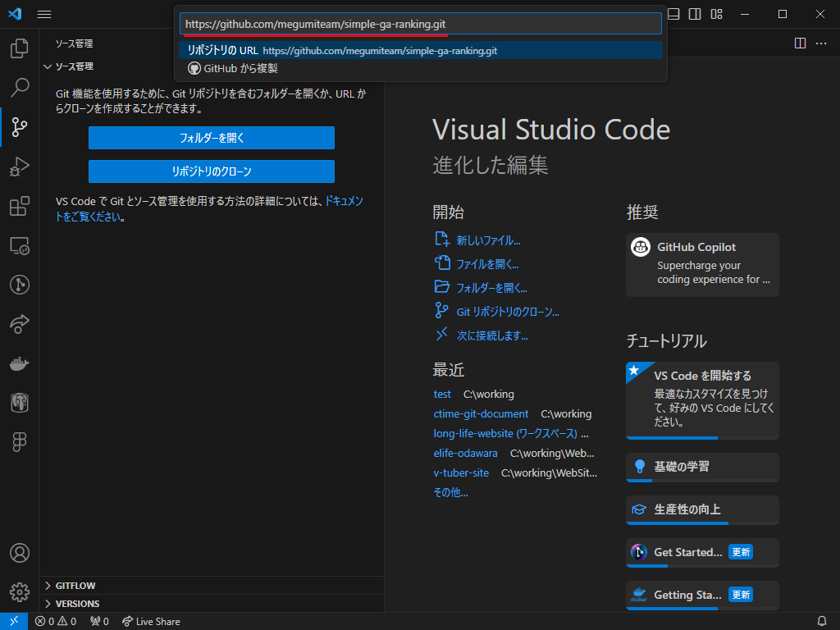Image resolution: width=840 pixels, height=630 pixels.
Task: Open 生産性の向上 walkthrough card
Action: point(702,509)
